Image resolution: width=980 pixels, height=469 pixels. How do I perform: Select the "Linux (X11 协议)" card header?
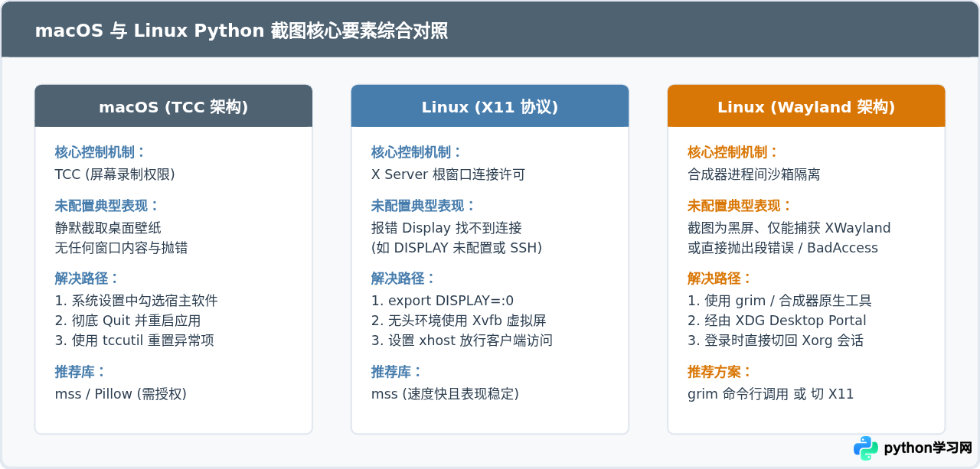(x=490, y=106)
